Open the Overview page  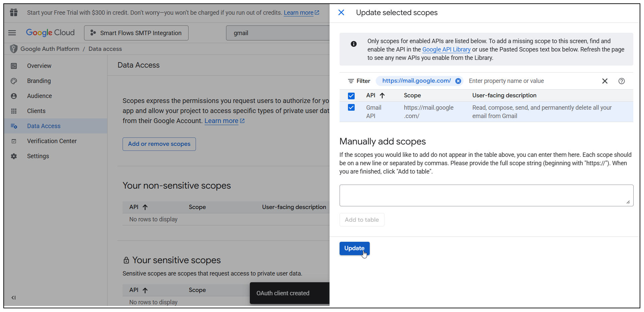39,66
